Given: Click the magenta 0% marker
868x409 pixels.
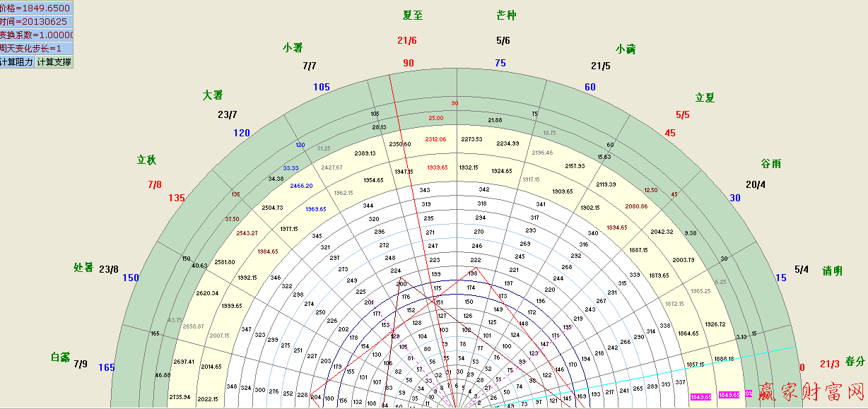Looking at the screenshot, I should [748, 394].
